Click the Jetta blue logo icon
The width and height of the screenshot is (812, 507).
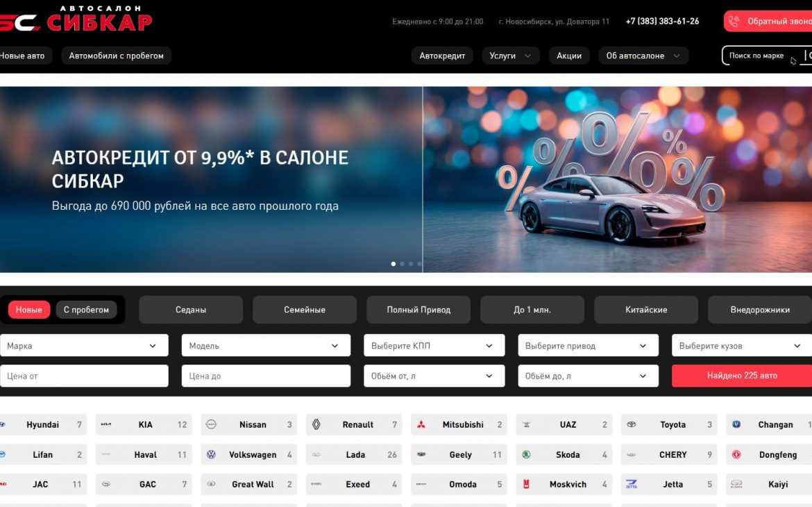coord(632,484)
